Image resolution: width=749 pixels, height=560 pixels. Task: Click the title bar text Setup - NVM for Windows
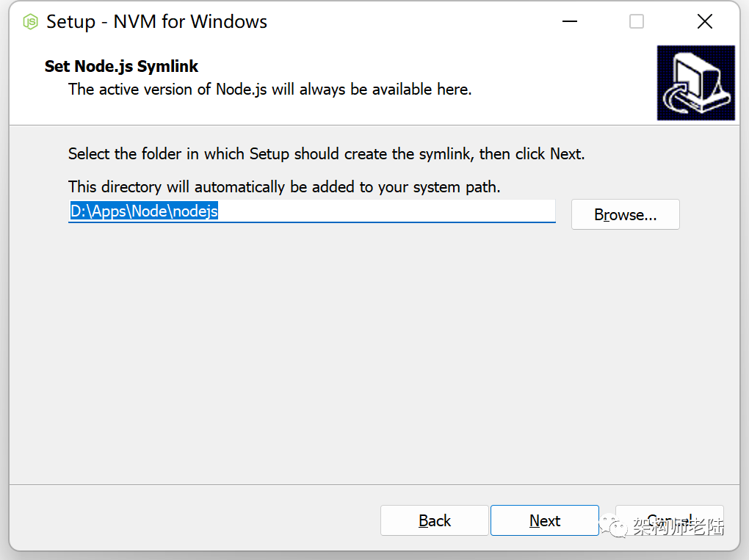[x=156, y=21]
